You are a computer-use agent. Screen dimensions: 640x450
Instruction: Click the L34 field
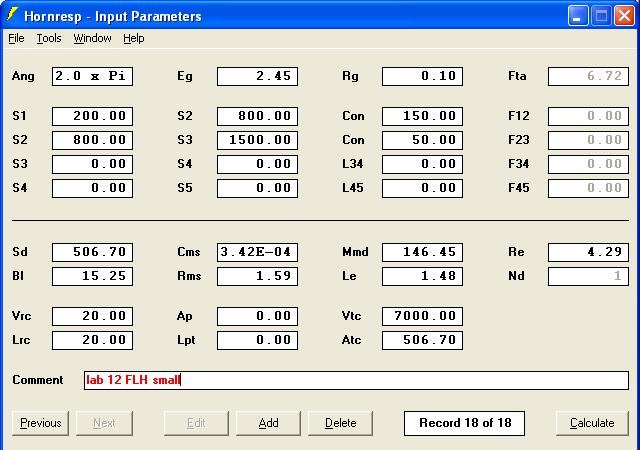[422, 164]
